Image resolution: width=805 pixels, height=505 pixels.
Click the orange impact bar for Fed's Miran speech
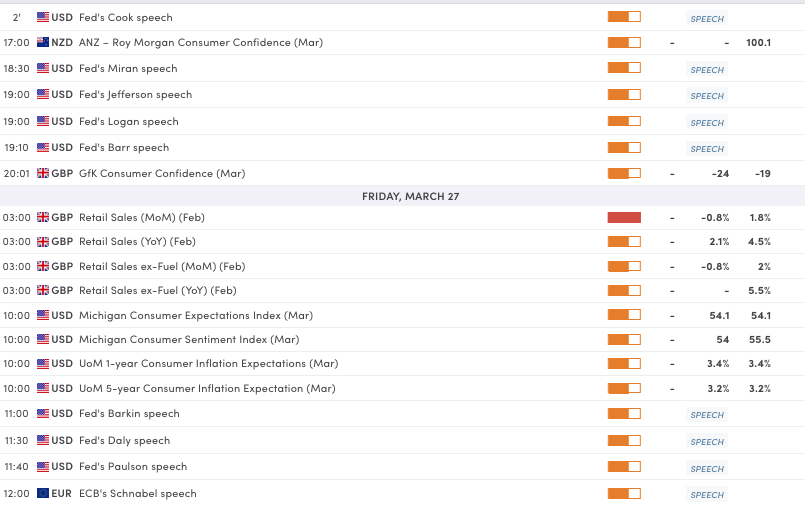(x=624, y=68)
